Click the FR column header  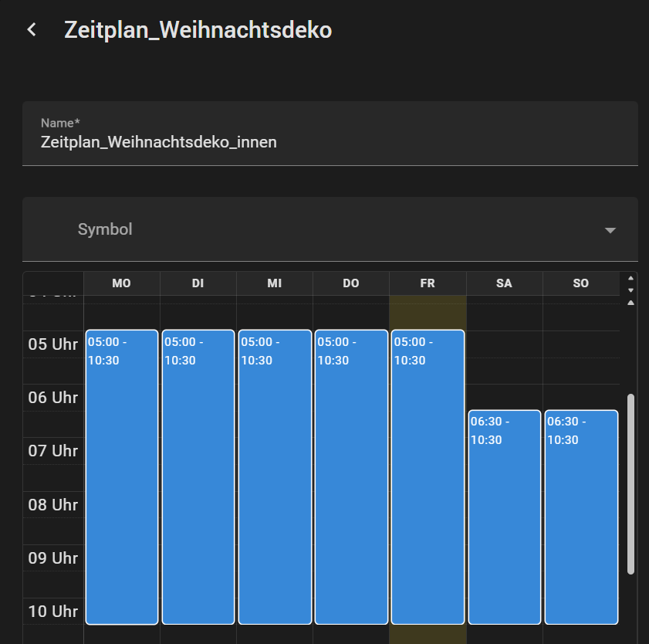pos(428,283)
